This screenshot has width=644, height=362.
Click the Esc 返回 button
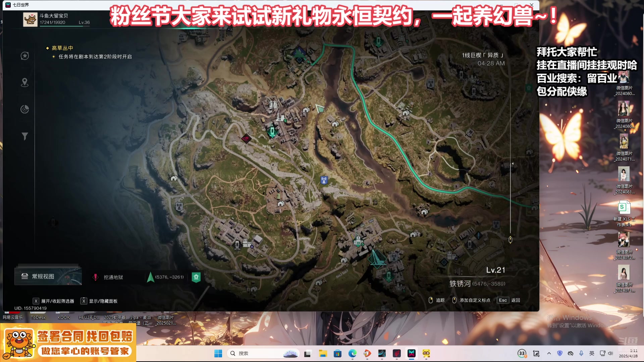(x=509, y=300)
